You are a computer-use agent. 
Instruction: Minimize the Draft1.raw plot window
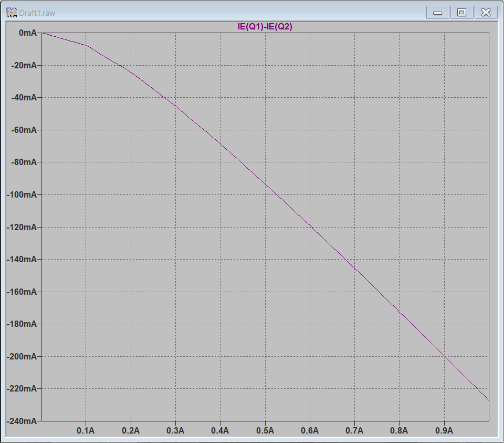(437, 13)
